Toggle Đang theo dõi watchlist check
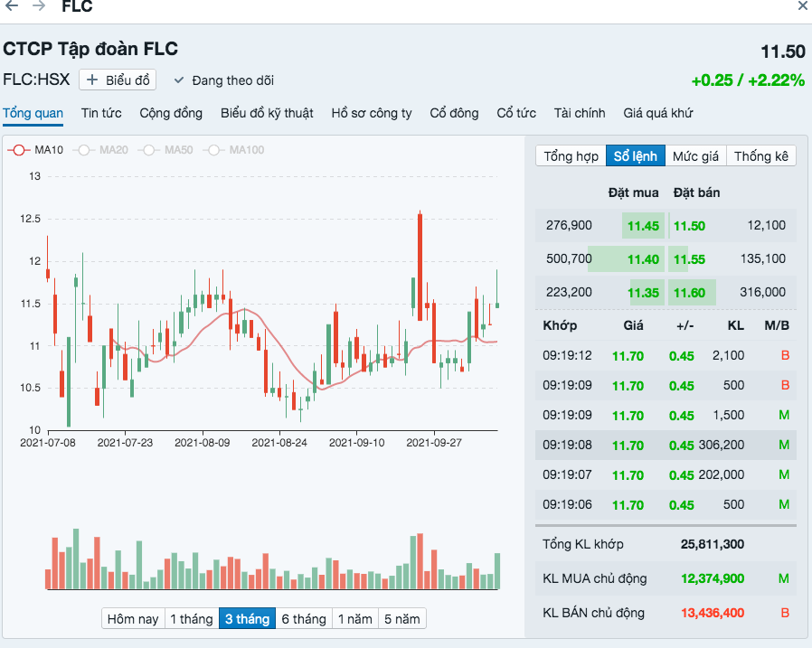 click(x=223, y=80)
